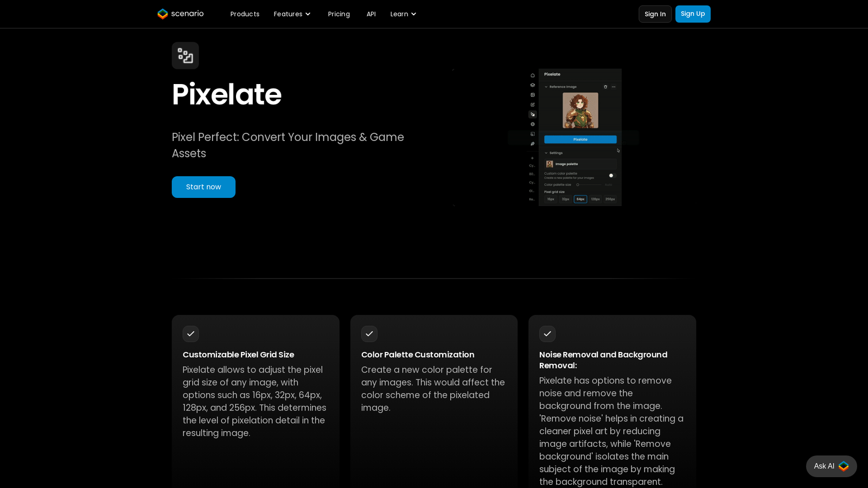Screen dimensions: 868x488
Task: Toggle the Custom color palette switch in preview
Action: [612, 176]
